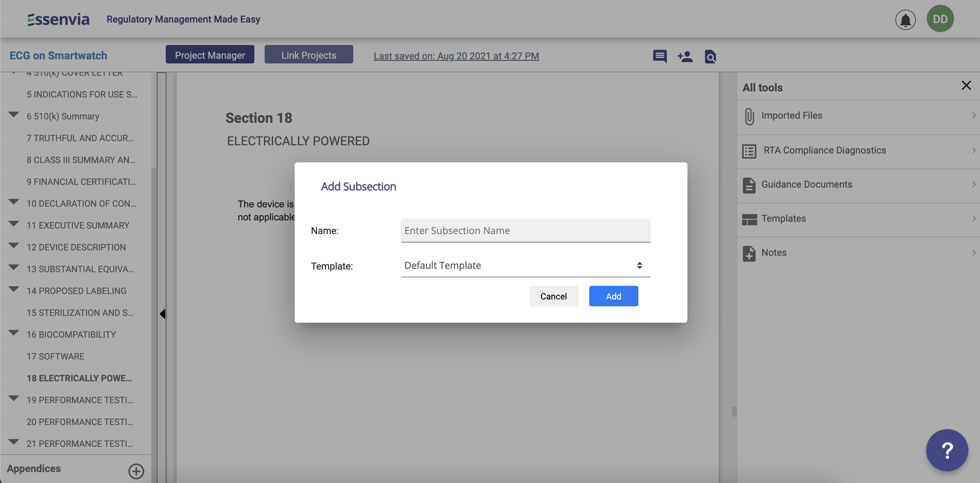Image resolution: width=980 pixels, height=483 pixels.
Task: Add an appendix with the plus icon
Action: click(x=136, y=471)
